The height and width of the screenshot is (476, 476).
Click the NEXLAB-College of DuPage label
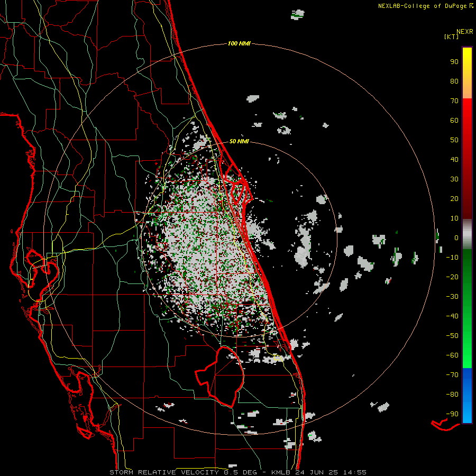click(x=422, y=6)
